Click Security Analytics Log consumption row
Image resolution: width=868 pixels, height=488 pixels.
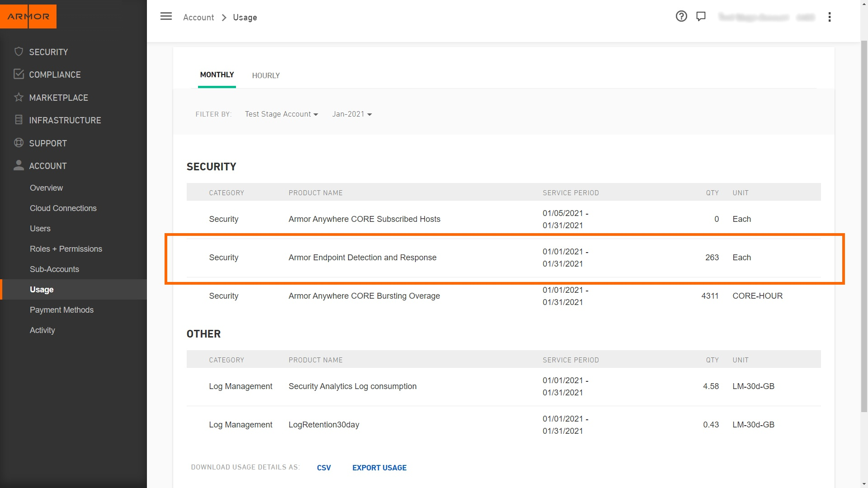504,387
